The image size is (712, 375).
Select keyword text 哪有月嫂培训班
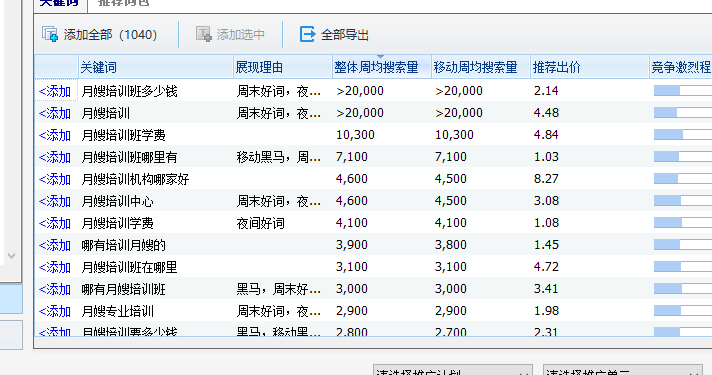coord(124,289)
